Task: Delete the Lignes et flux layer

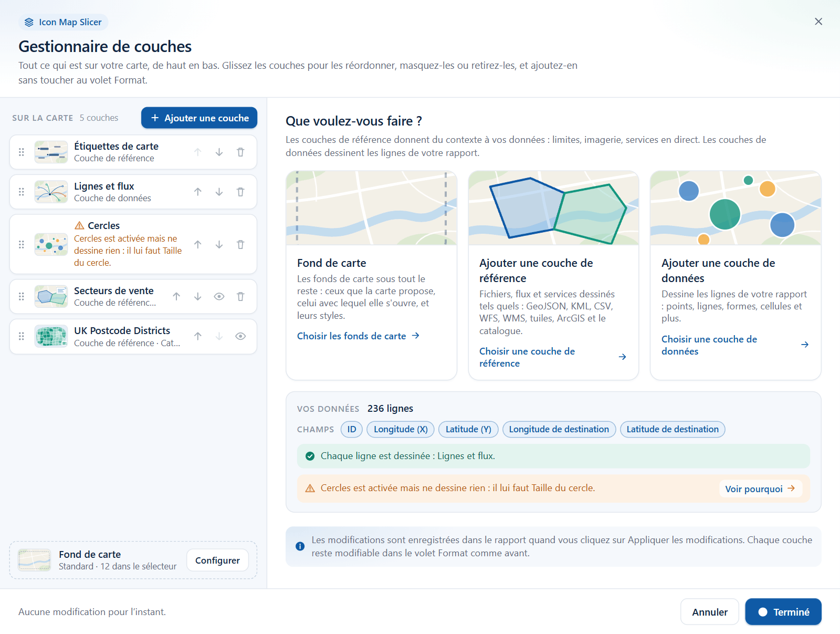Action: (240, 192)
